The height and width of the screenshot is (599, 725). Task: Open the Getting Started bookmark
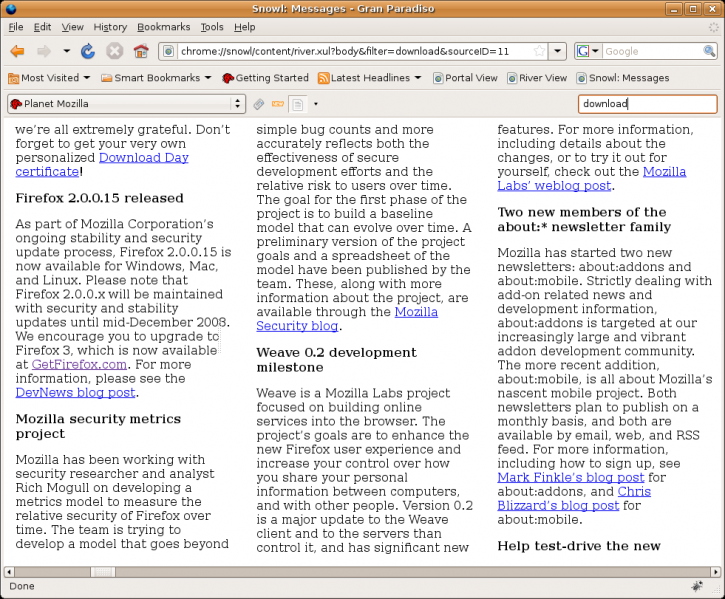(265, 78)
